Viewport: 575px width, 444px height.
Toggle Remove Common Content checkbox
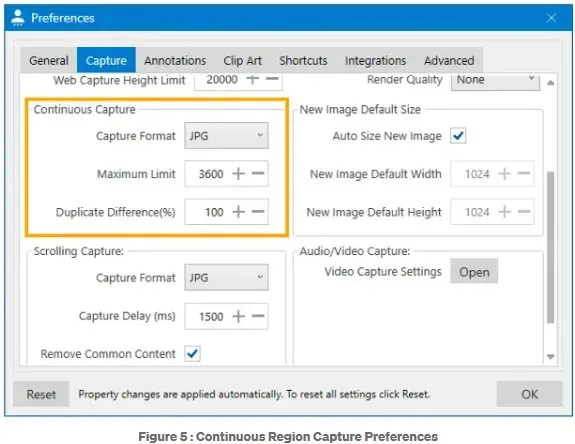coord(192,353)
